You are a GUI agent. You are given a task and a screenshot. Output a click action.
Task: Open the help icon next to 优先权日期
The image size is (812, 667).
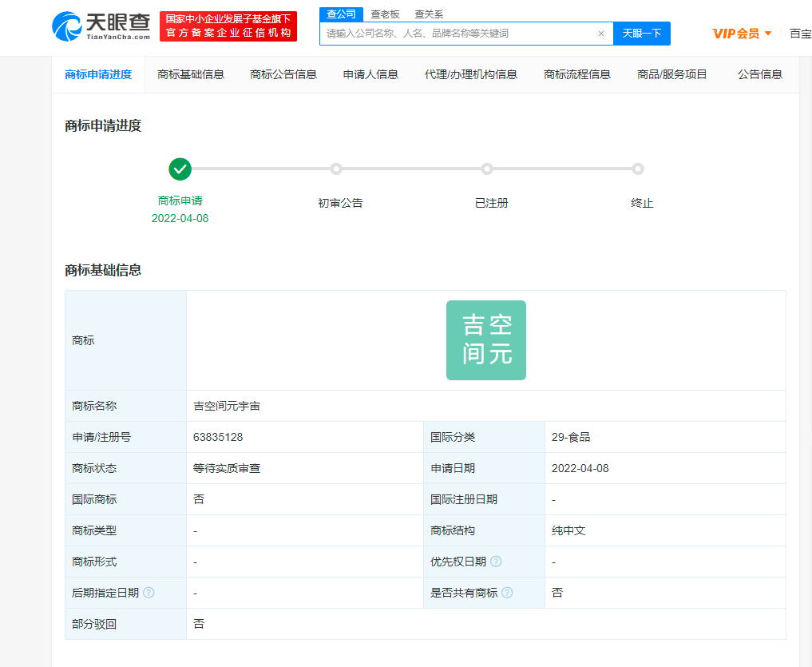[496, 562]
